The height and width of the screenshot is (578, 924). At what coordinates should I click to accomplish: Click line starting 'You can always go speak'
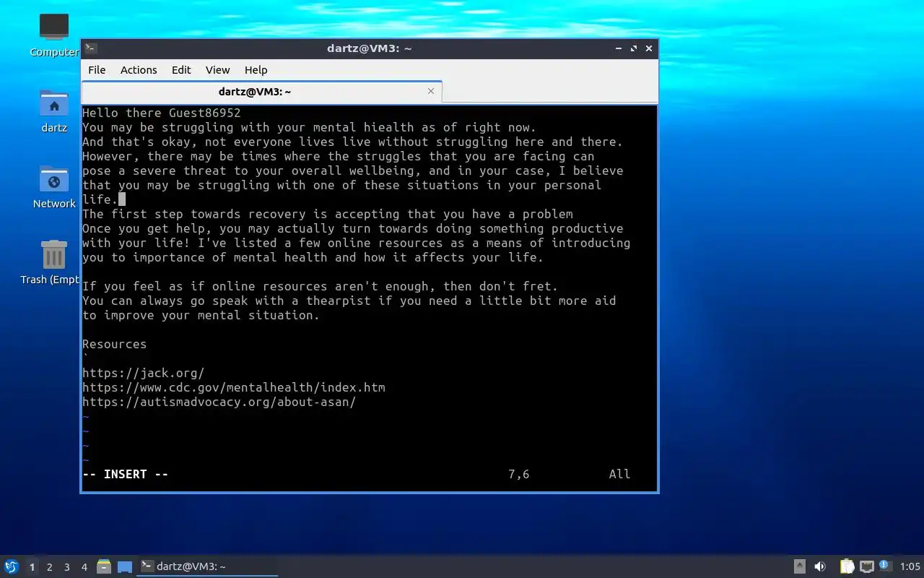coord(349,301)
